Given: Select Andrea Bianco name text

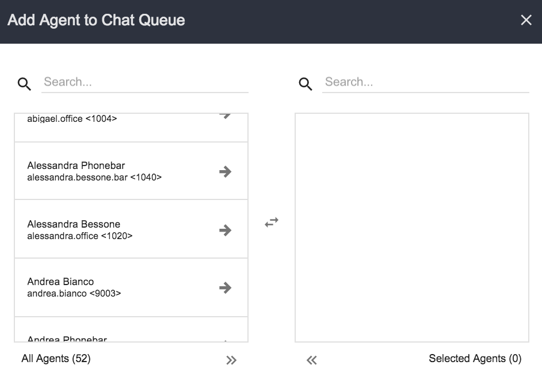Looking at the screenshot, I should [60, 282].
